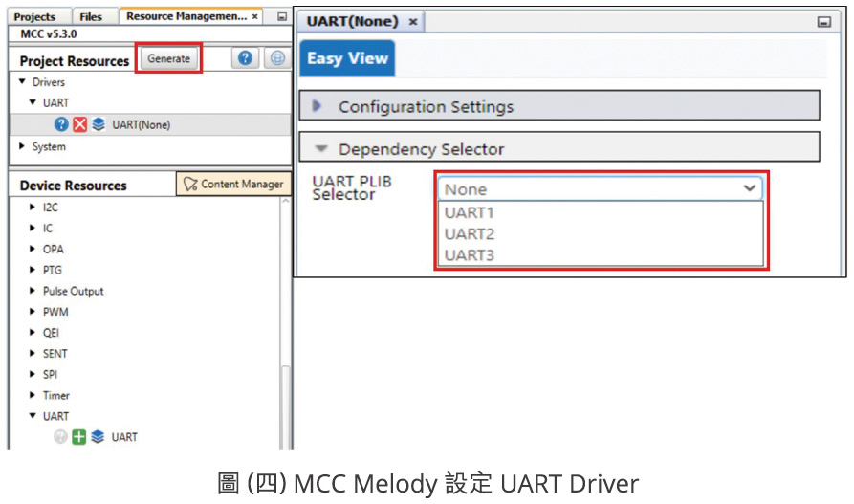Open the UART PLIB Selector dropdown
Image resolution: width=854 pixels, height=504 pixels.
[x=600, y=189]
